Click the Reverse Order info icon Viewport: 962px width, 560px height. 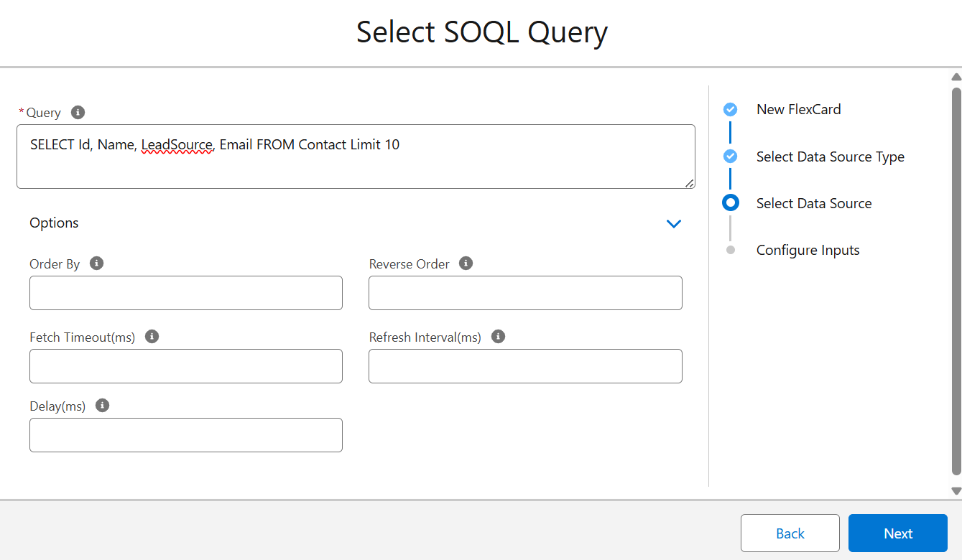(x=466, y=263)
